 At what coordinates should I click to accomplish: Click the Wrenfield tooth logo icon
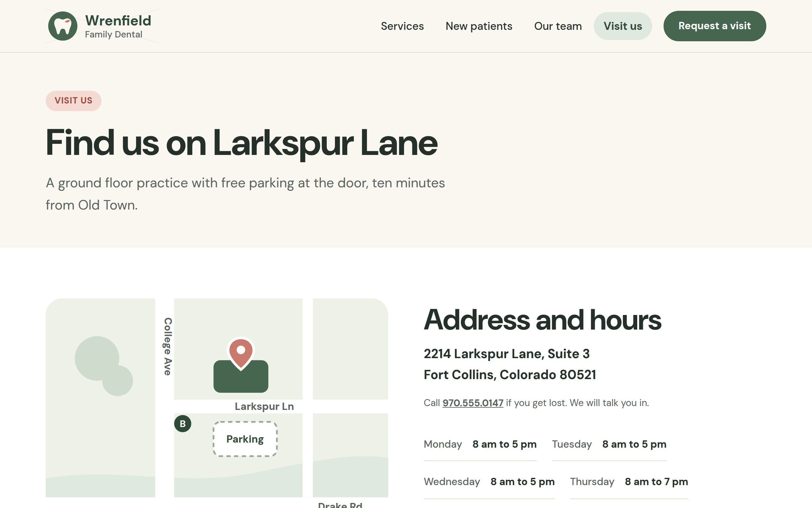(63, 26)
